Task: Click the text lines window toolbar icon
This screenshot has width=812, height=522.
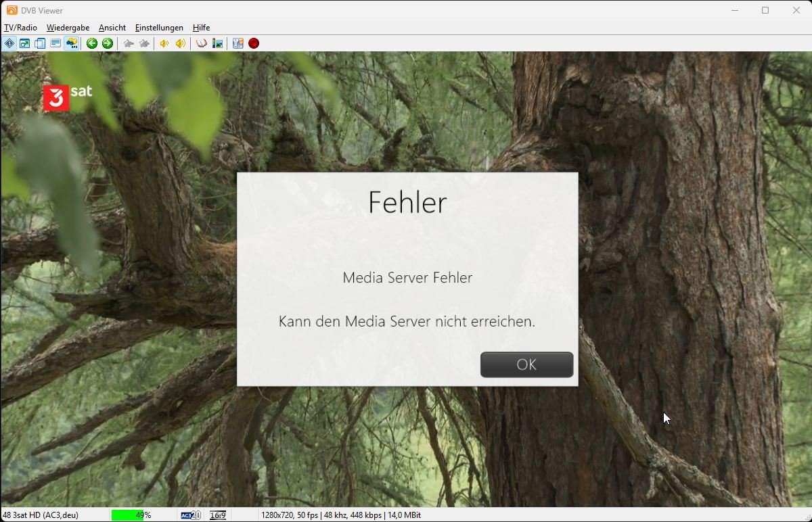Action: (55, 43)
